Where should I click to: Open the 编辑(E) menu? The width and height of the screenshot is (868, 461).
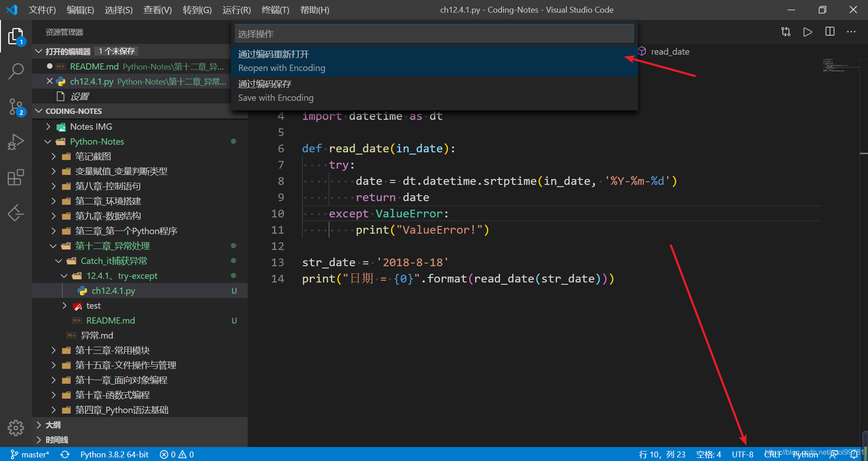(80, 10)
